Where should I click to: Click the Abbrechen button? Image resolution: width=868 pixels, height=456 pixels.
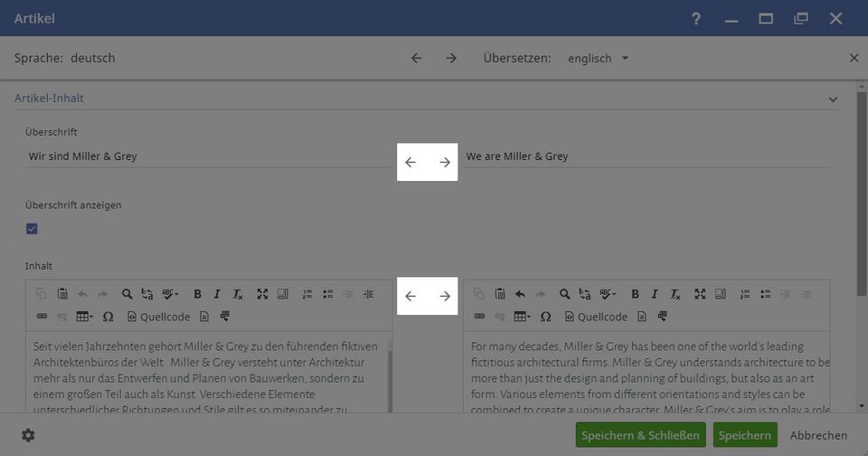[818, 435]
